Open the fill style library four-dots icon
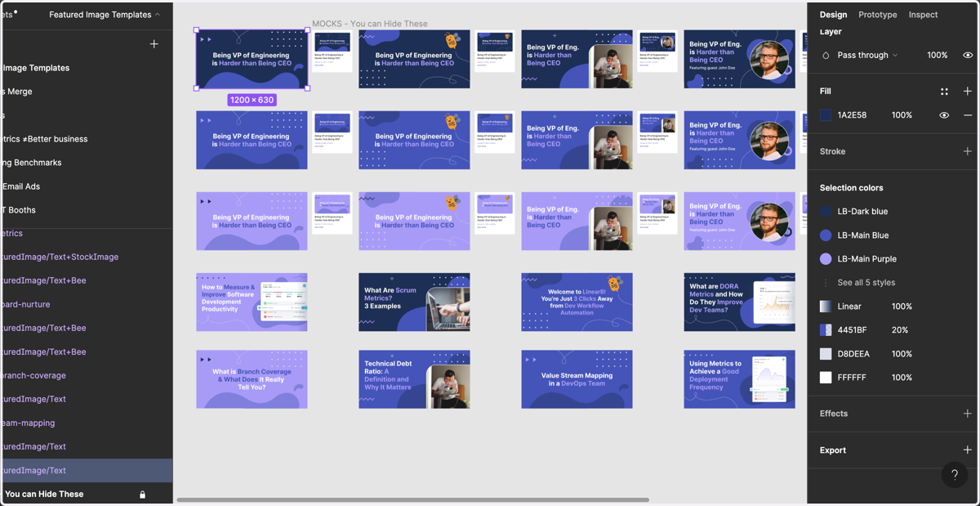980x506 pixels. click(944, 92)
